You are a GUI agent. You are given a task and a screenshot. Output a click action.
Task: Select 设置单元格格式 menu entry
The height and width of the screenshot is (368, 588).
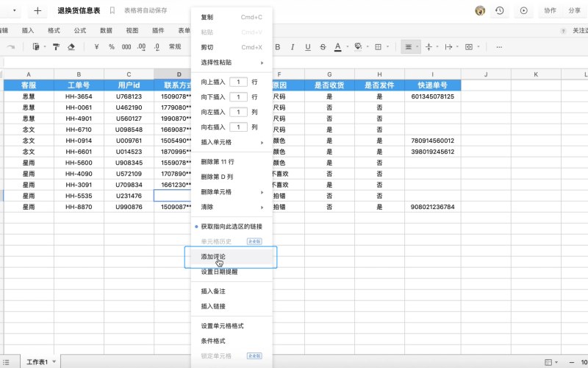click(232, 326)
